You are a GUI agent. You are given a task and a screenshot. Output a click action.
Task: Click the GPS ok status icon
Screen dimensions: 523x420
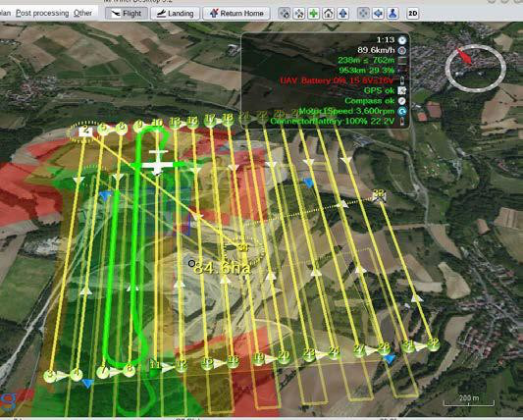[x=402, y=90]
